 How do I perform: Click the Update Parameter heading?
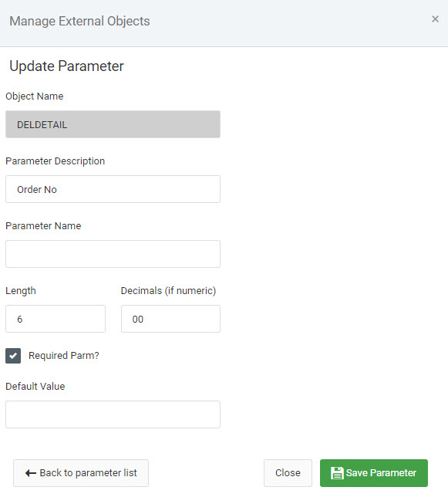pyautogui.click(x=66, y=66)
